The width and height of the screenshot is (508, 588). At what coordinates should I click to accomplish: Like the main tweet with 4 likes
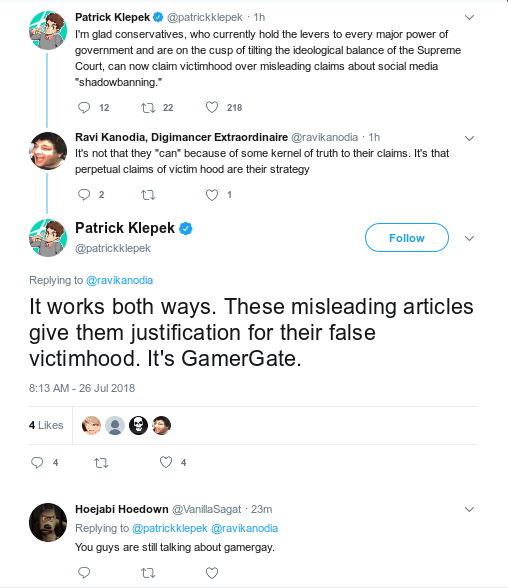[x=166, y=462]
